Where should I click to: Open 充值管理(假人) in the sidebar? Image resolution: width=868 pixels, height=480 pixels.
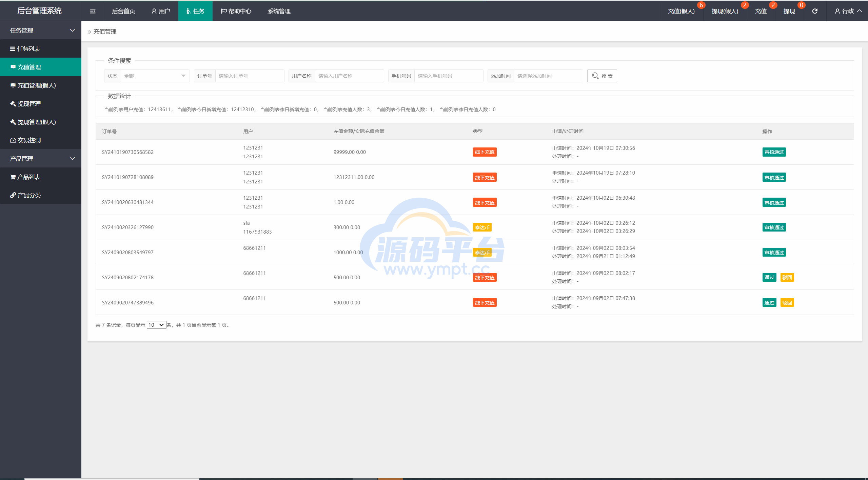coord(41,85)
